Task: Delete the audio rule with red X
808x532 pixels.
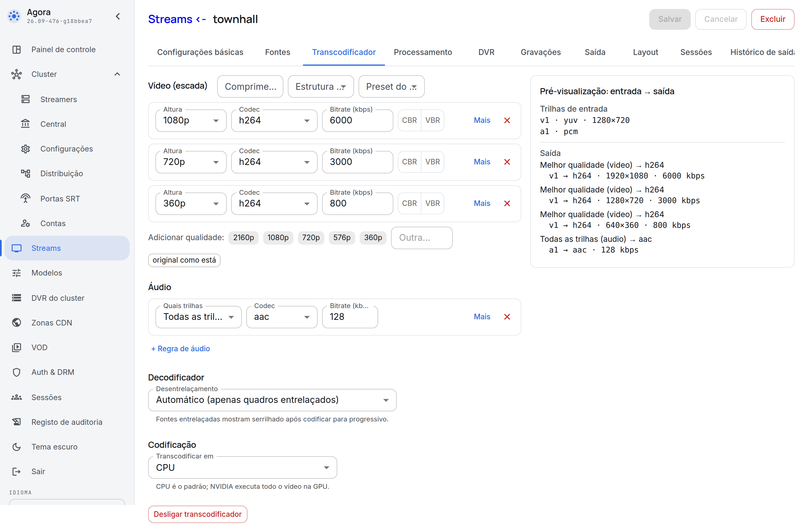Action: pos(507,317)
